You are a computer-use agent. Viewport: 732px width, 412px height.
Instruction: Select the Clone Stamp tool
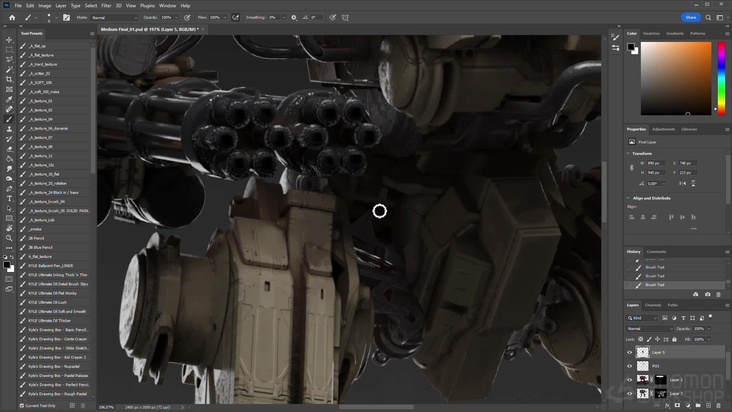point(9,129)
